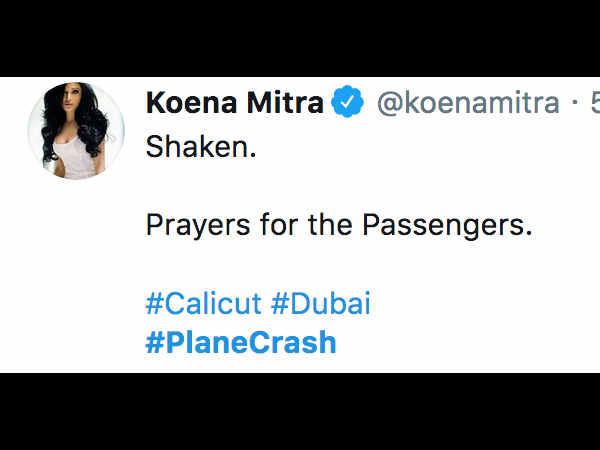The height and width of the screenshot is (450, 600).
Task: Open Koena Mitra's profile picture
Action: (x=76, y=131)
